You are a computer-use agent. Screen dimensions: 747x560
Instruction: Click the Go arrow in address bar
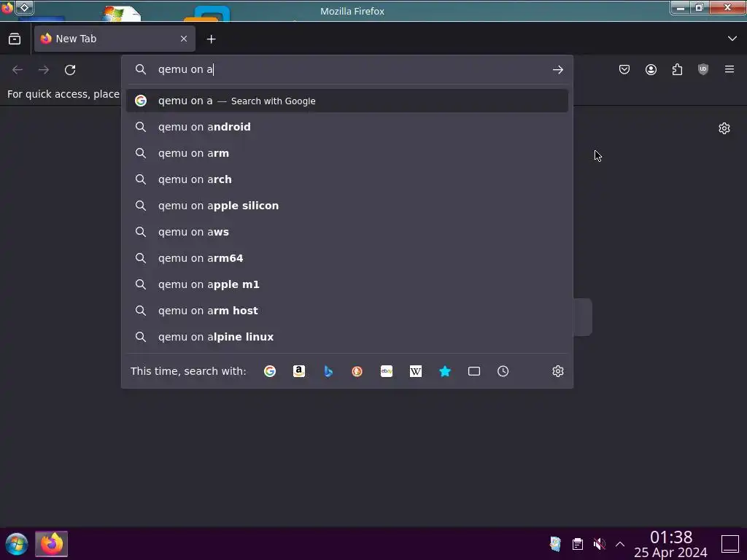558,70
